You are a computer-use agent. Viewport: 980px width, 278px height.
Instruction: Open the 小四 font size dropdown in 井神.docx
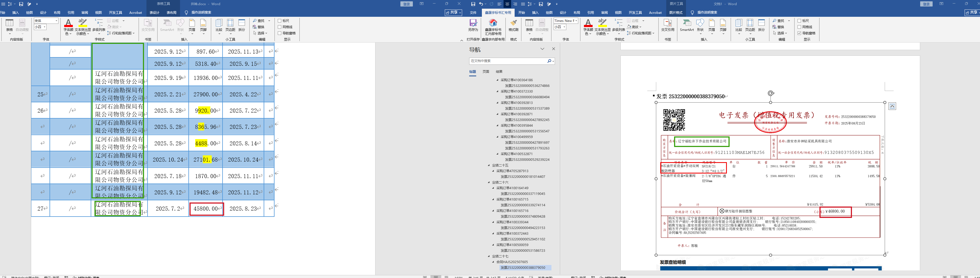coord(44,27)
